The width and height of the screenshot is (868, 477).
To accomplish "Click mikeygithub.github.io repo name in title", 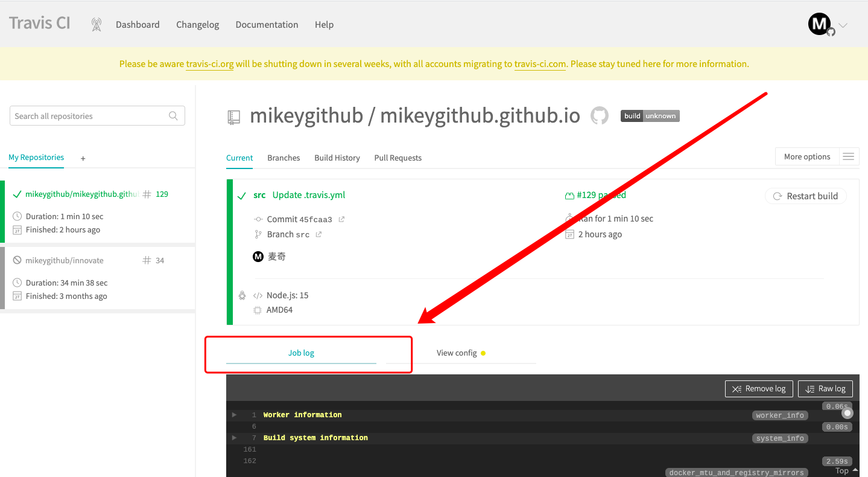I will tap(480, 115).
